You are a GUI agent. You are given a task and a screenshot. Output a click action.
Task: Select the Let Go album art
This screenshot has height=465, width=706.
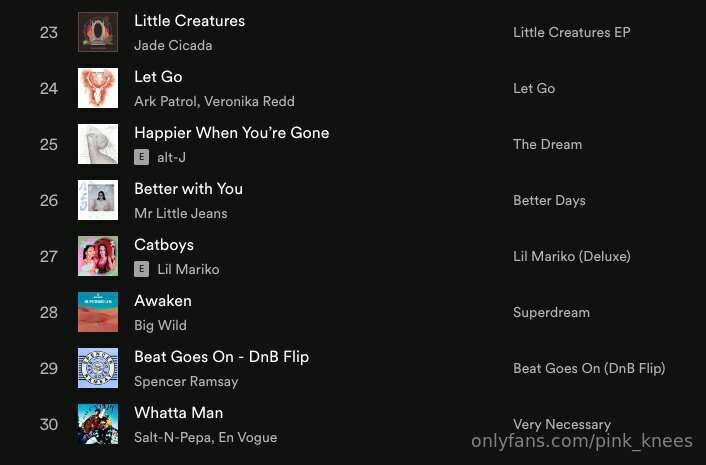click(98, 88)
